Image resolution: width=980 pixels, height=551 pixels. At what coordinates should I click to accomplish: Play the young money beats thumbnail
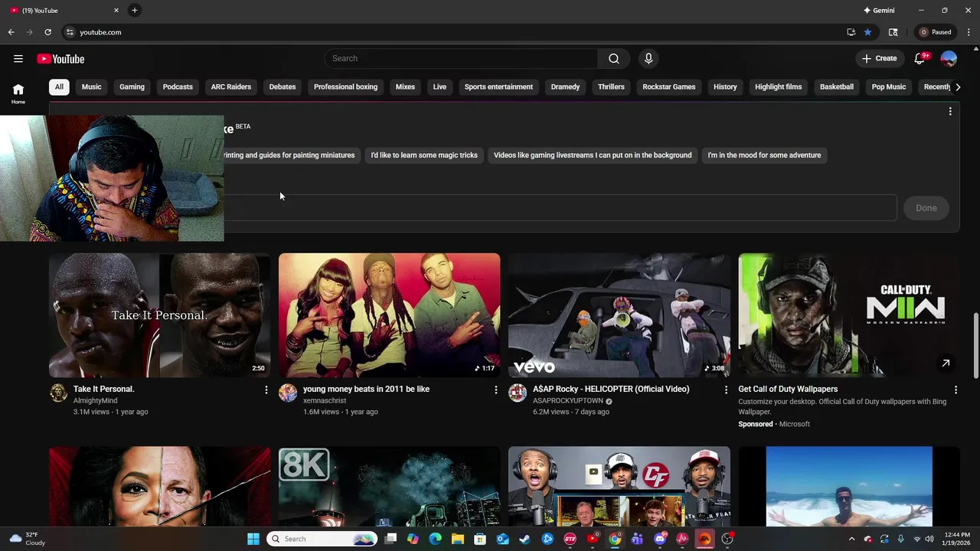pyautogui.click(x=389, y=315)
